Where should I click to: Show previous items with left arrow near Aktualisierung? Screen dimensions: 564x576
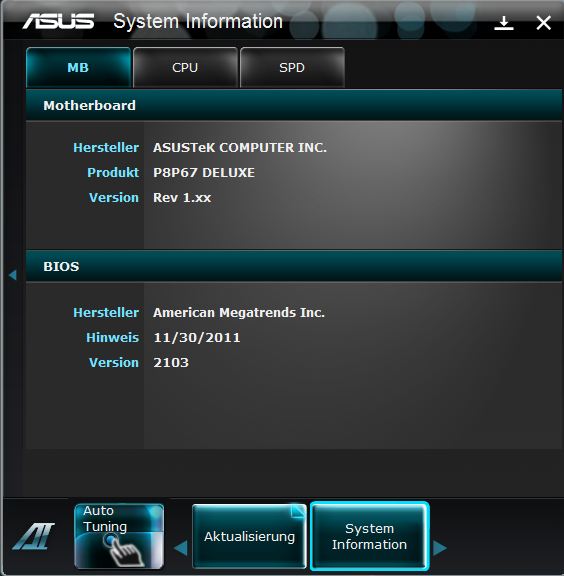181,548
